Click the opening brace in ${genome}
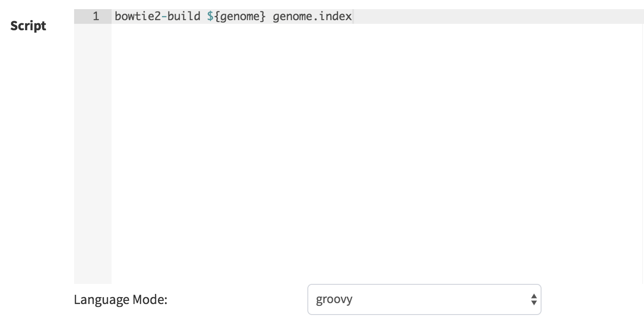The width and height of the screenshot is (644, 326). pyautogui.click(x=217, y=17)
